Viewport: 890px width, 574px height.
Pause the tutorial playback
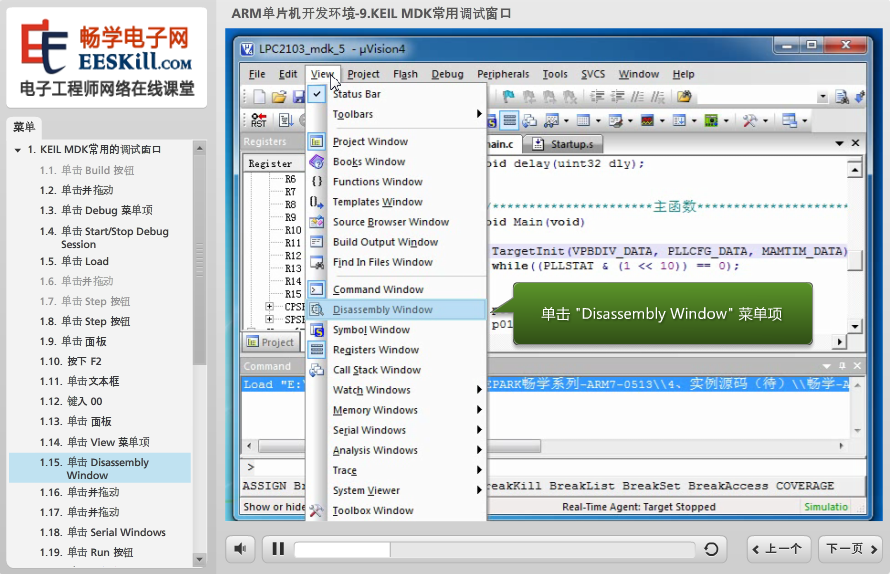tap(278, 549)
